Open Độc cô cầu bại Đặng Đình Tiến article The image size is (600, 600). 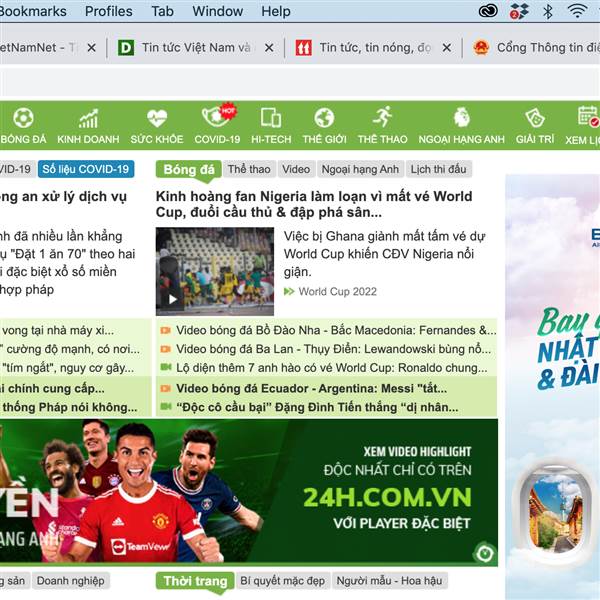[317, 407]
